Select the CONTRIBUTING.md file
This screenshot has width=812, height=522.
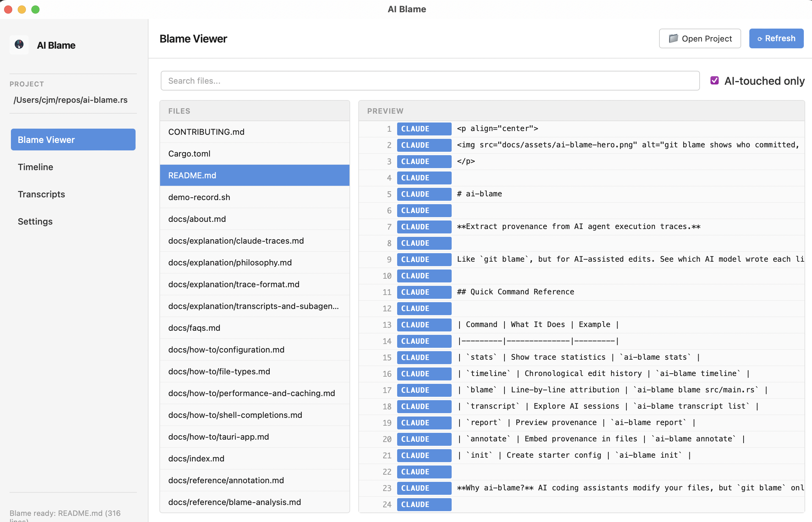pos(206,132)
